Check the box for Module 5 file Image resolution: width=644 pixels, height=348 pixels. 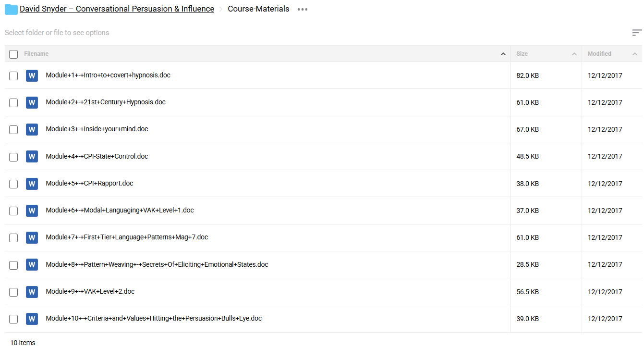coord(13,184)
